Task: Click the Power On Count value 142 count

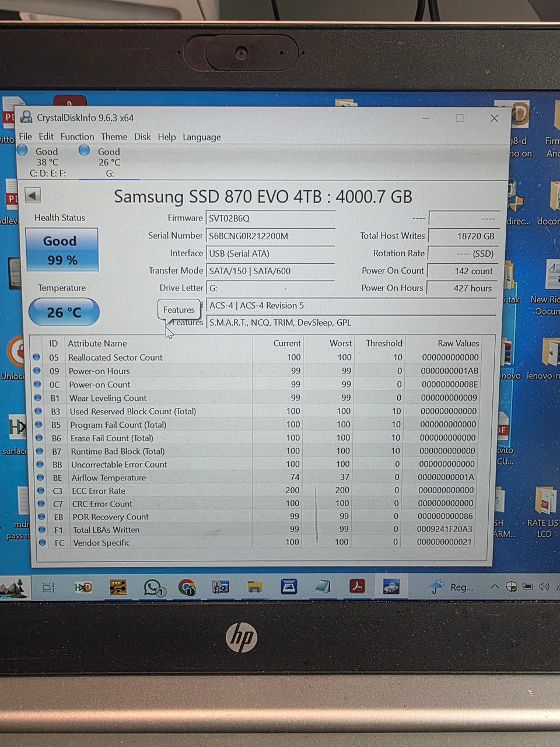Action: click(463, 271)
